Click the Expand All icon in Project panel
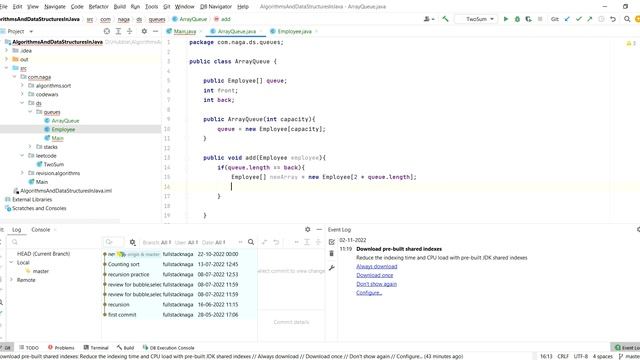Image resolution: width=640 pixels, height=360 pixels. (x=118, y=31)
